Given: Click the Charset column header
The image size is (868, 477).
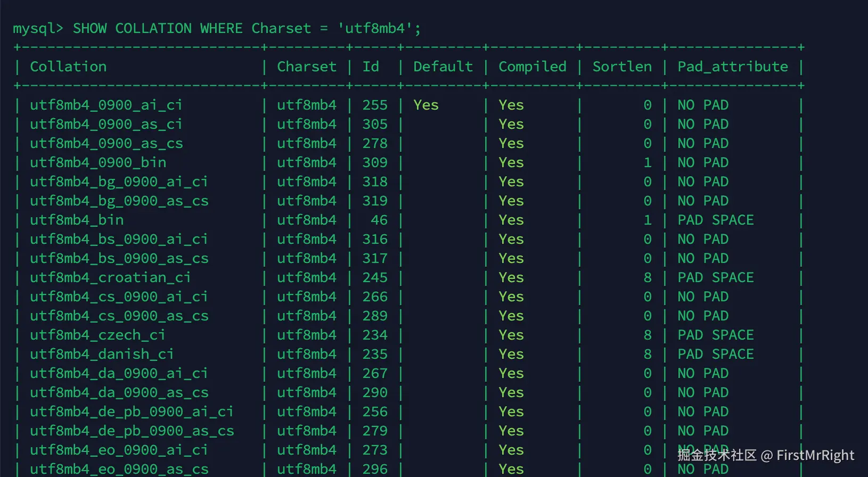Looking at the screenshot, I should 307,67.
